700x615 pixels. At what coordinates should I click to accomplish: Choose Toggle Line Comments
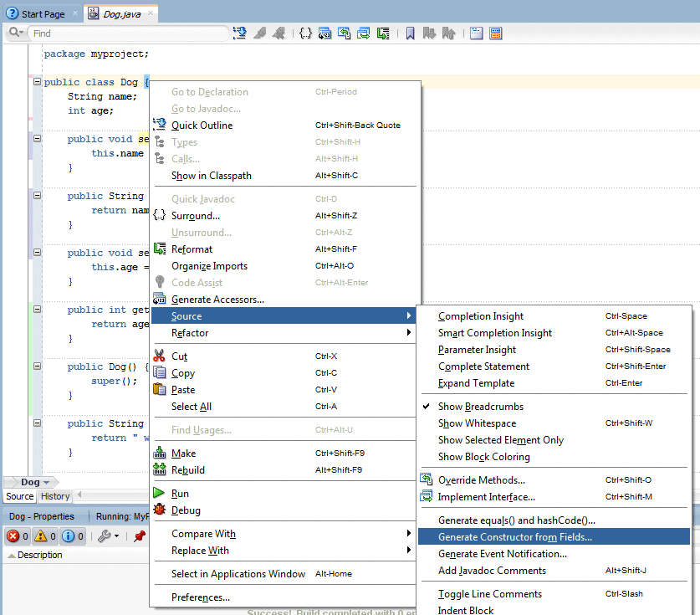[x=554, y=593]
